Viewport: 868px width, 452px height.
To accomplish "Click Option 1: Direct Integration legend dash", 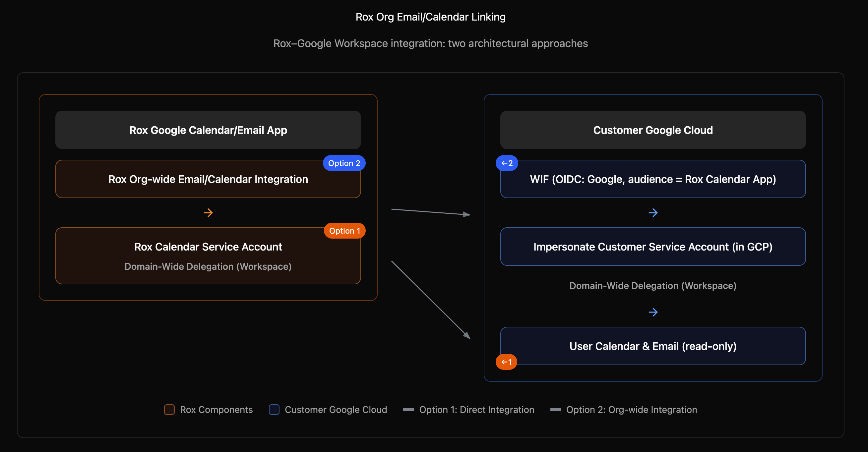I will click(408, 410).
